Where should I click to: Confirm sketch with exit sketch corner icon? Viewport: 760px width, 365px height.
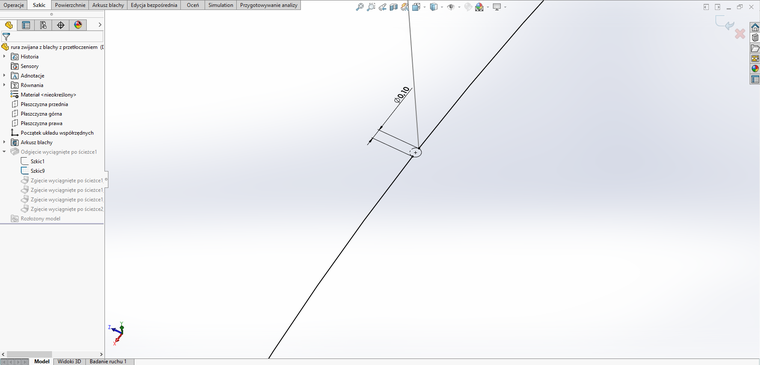725,23
